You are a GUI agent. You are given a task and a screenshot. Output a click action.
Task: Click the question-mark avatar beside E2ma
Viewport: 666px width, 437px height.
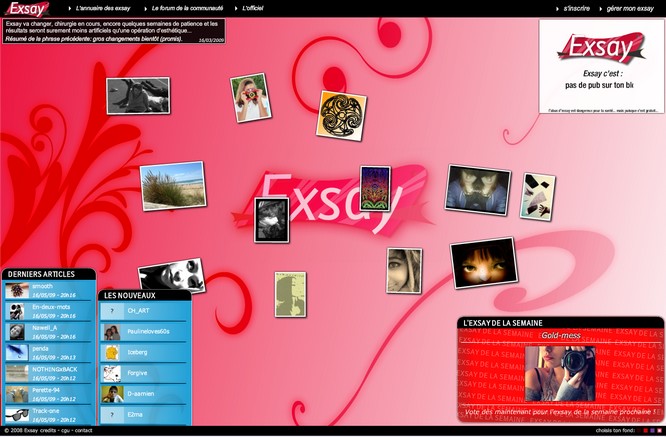point(112,414)
